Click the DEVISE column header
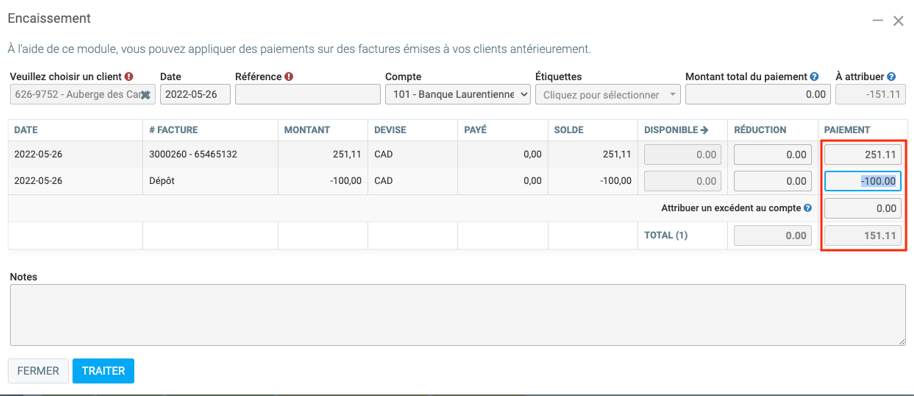The height and width of the screenshot is (396, 914). click(x=390, y=130)
